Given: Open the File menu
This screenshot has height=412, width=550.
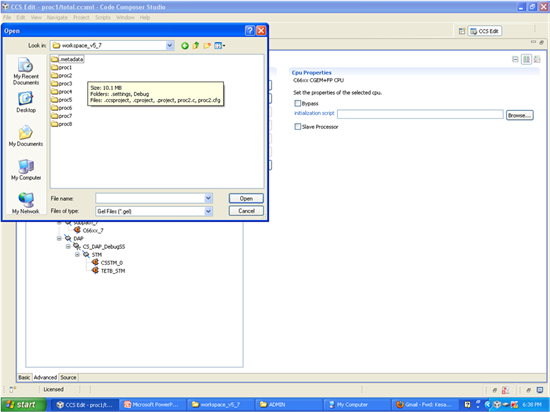Looking at the screenshot, I should (7, 17).
